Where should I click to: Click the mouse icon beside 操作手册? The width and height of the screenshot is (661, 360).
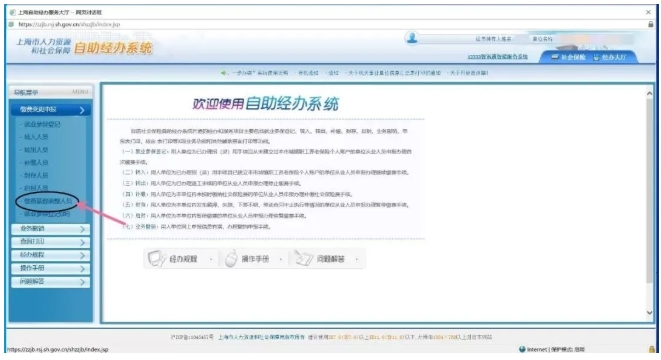[231, 258]
